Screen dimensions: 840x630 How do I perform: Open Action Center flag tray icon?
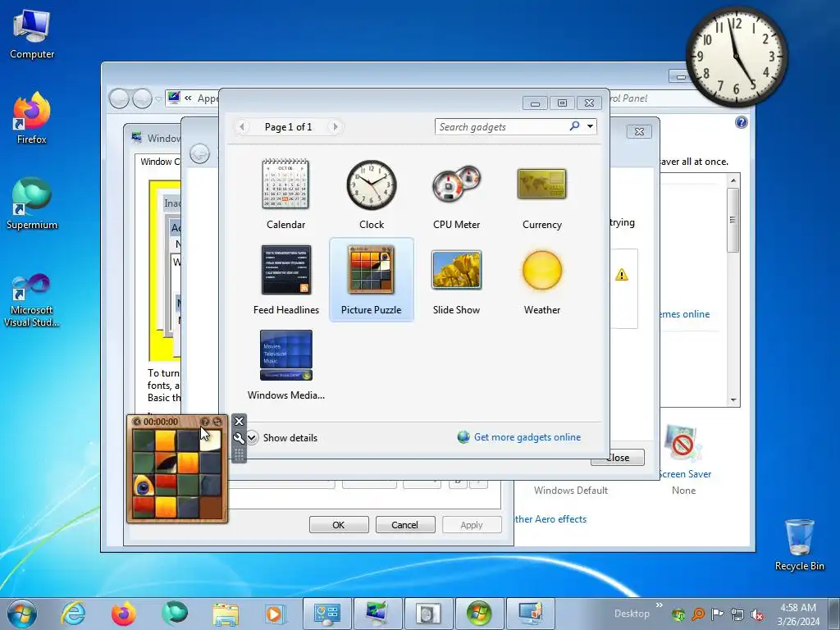pyautogui.click(x=717, y=614)
